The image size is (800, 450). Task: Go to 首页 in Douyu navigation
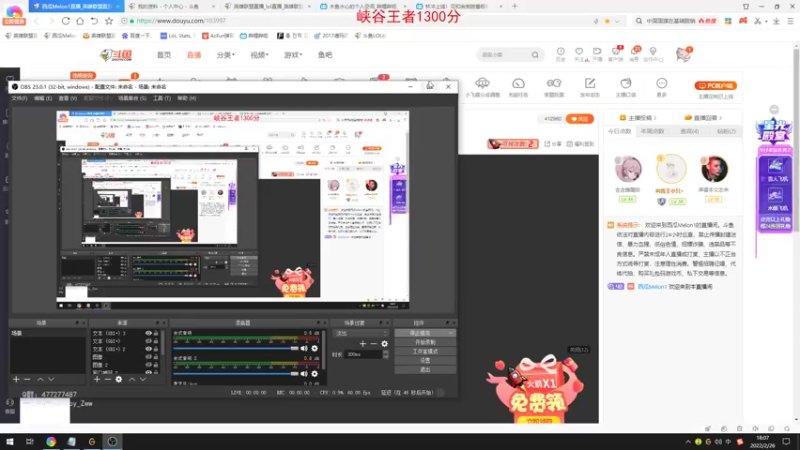click(164, 55)
